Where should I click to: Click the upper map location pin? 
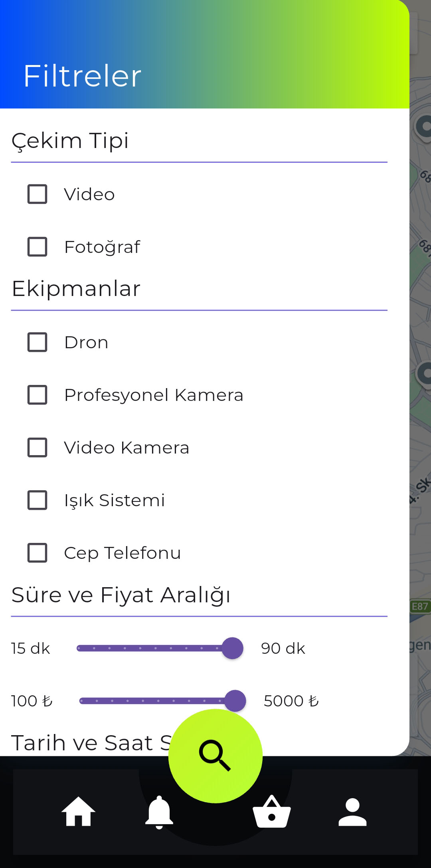coord(424,128)
